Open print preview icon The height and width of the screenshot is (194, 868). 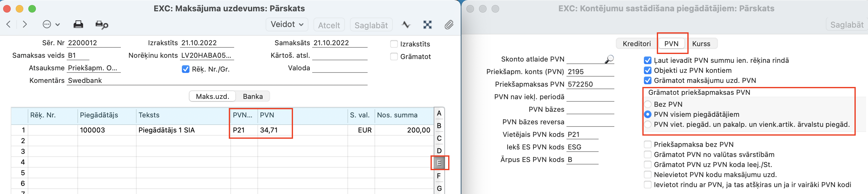101,24
